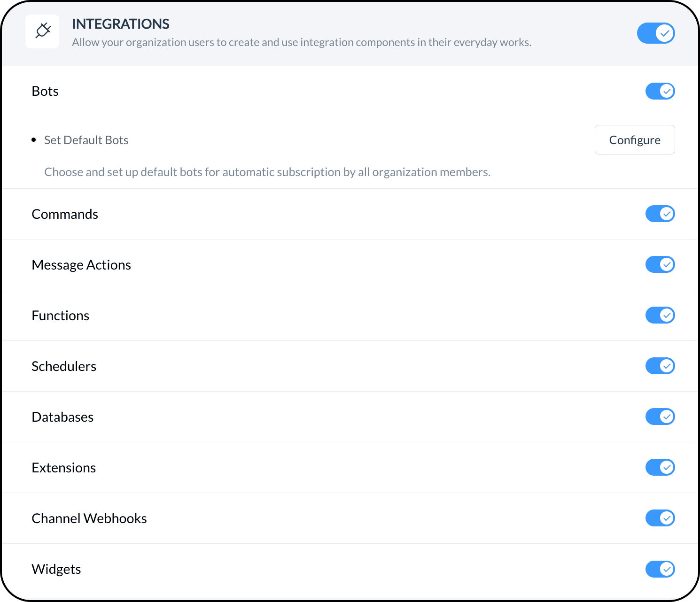Switch off the Extensions toggle
Screen dimensions: 700x602
[x=660, y=468]
